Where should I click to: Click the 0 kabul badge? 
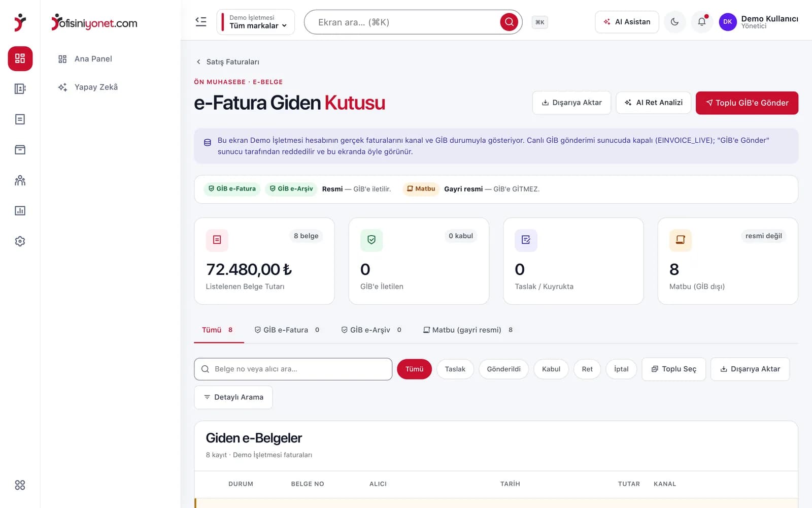461,236
